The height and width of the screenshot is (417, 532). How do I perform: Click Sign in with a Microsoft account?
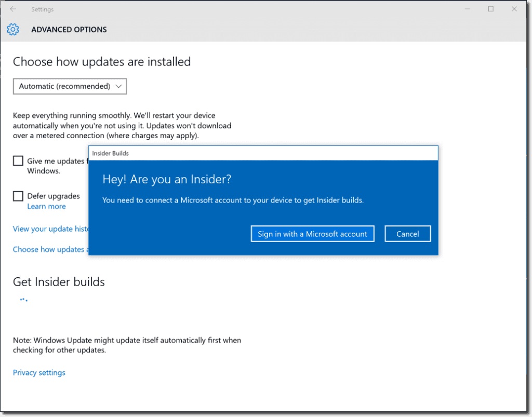click(x=312, y=234)
